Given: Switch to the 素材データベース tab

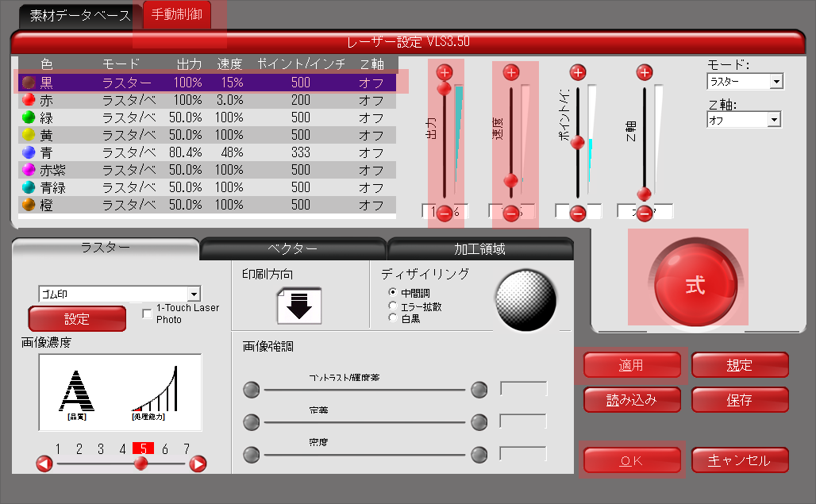Looking at the screenshot, I should [79, 16].
